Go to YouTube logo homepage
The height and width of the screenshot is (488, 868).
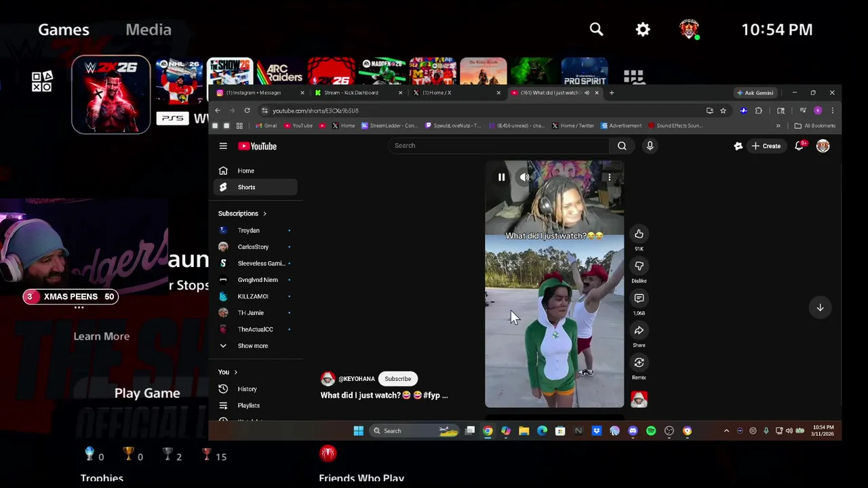coord(257,146)
